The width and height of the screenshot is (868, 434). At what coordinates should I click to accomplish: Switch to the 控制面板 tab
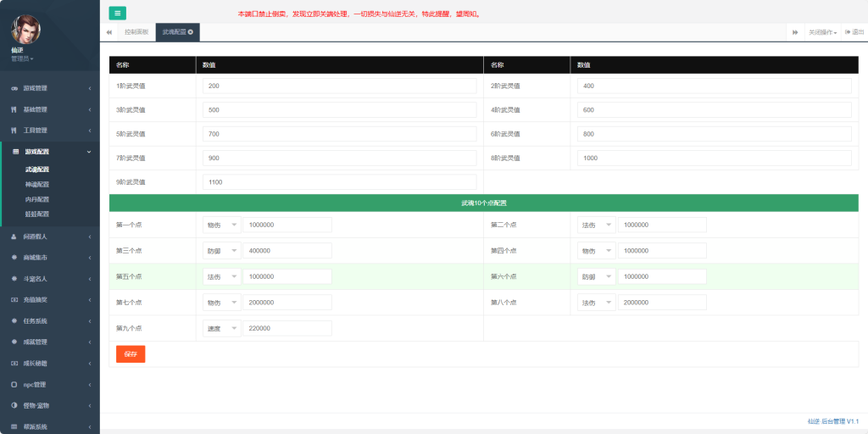tap(136, 32)
